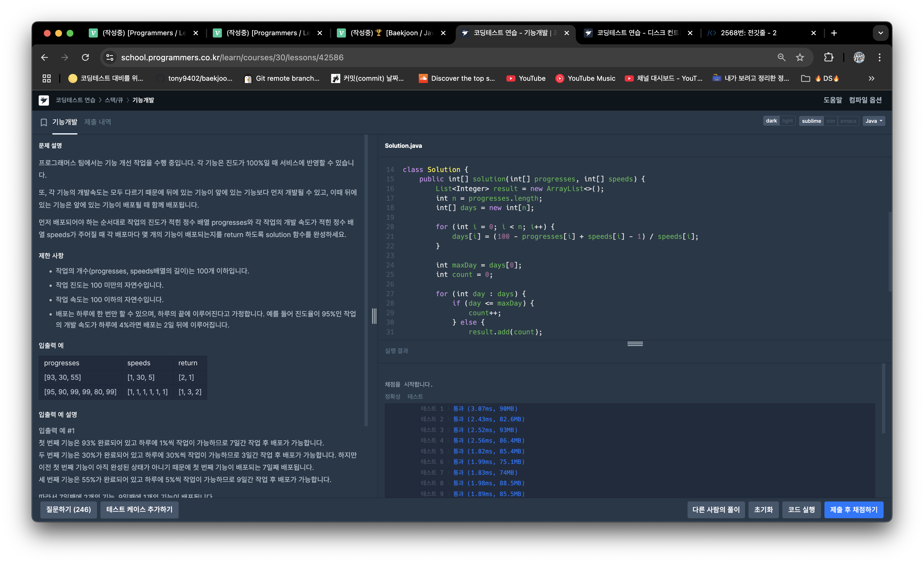Close the 2568번: 전깃줄 - 2 tab
The width and height of the screenshot is (924, 564).
coord(813,33)
